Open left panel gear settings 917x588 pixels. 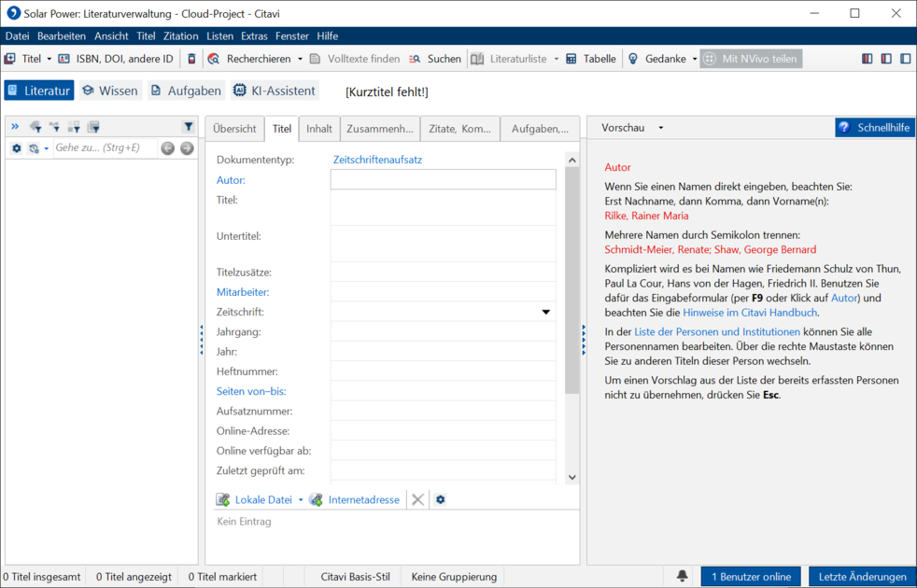(17, 148)
